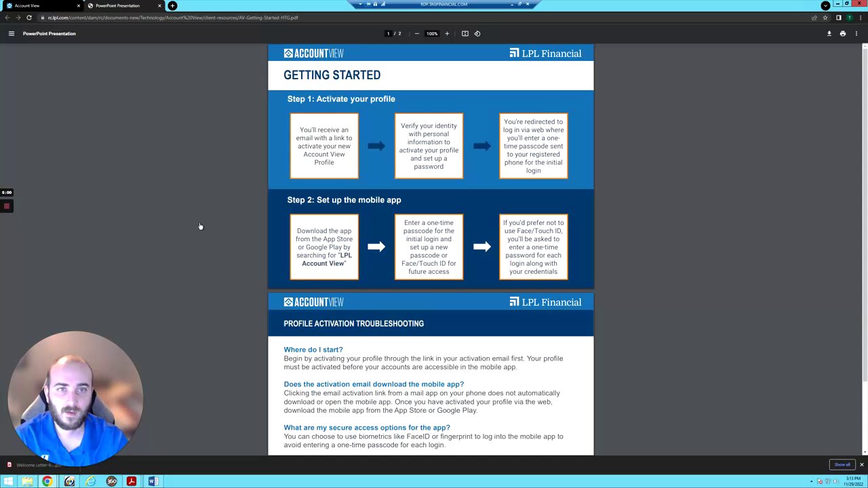This screenshot has height=488, width=868.
Task: Close the PowerPoint Presentation tab
Action: click(x=159, y=5)
